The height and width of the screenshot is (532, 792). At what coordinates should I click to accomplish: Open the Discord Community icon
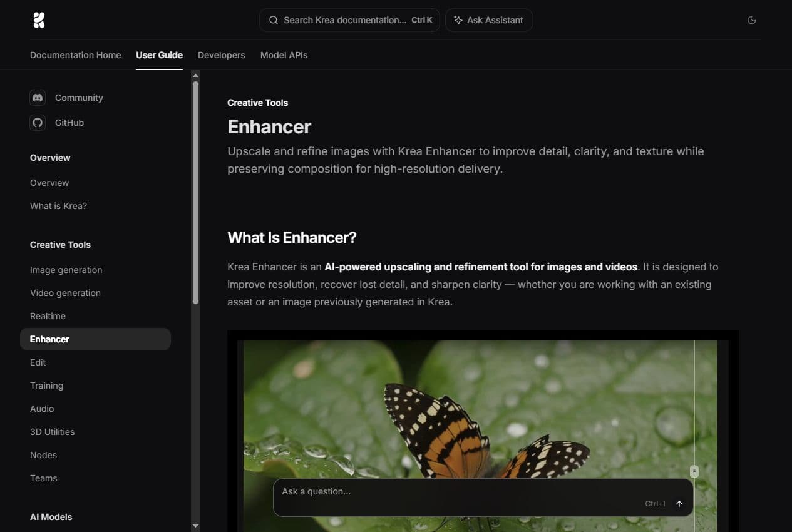(38, 98)
